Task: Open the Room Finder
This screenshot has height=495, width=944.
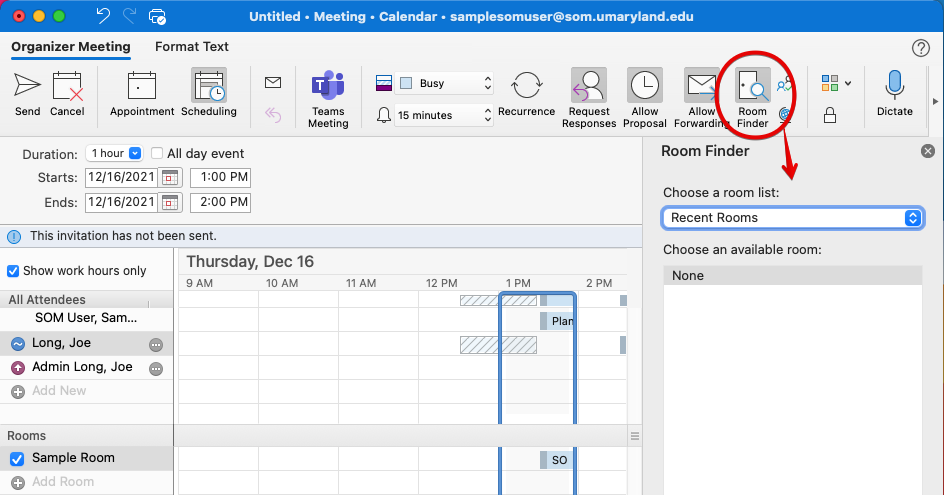Action: pyautogui.click(x=752, y=98)
